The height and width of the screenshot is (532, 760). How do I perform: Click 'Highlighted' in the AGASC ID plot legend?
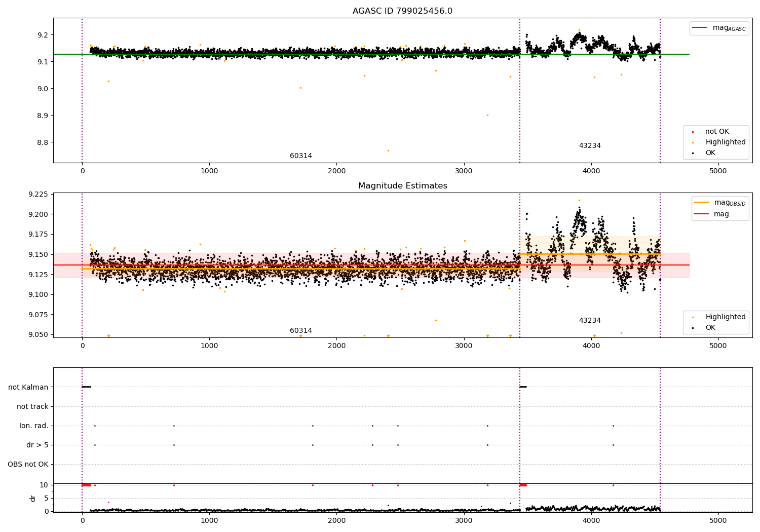click(726, 142)
